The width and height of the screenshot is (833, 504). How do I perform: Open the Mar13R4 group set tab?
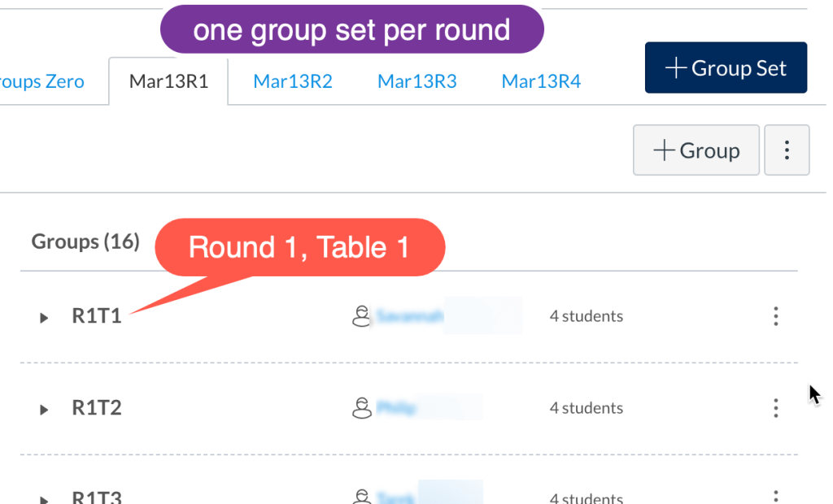point(541,81)
